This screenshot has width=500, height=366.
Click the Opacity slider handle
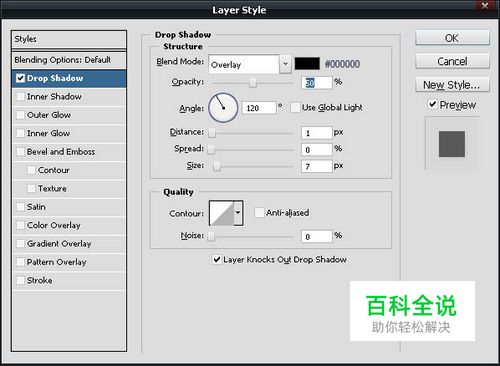(x=253, y=82)
